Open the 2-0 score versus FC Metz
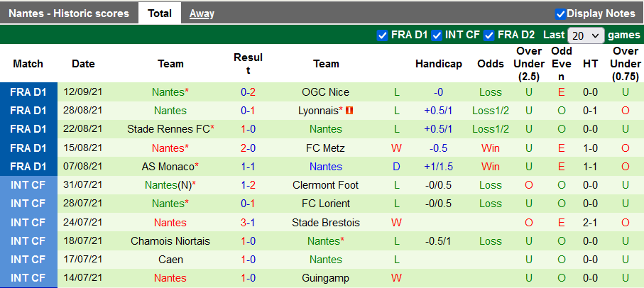This screenshot has height=288, width=644. (x=248, y=148)
